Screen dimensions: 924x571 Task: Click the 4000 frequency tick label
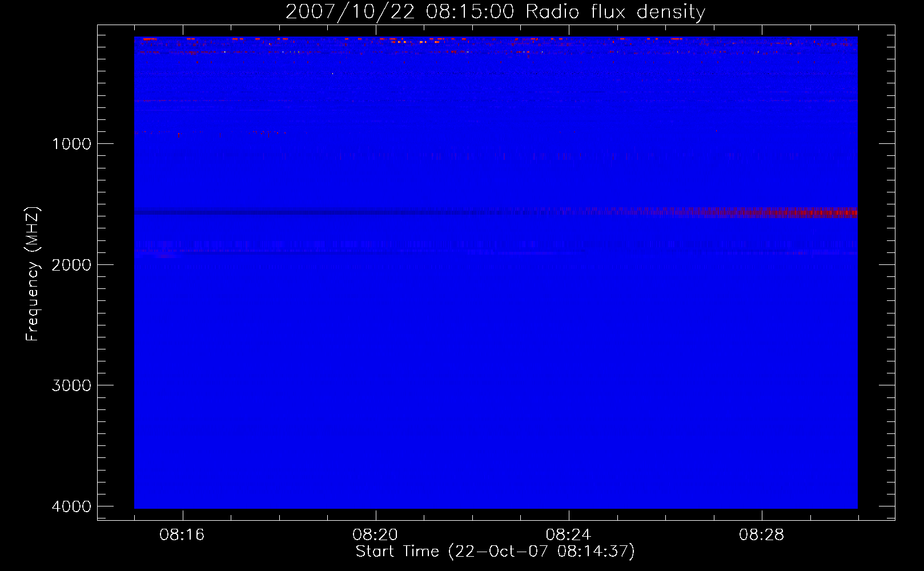coord(71,506)
